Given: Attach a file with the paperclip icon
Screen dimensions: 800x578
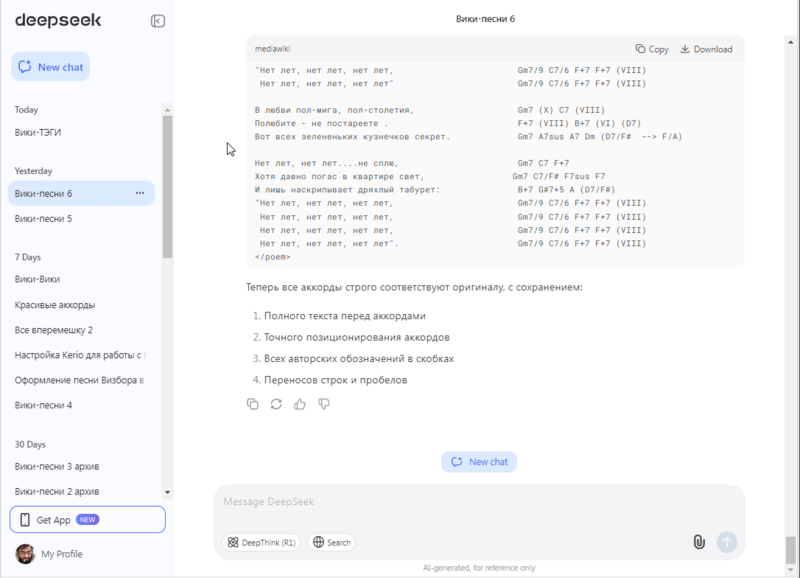Looking at the screenshot, I should [699, 542].
